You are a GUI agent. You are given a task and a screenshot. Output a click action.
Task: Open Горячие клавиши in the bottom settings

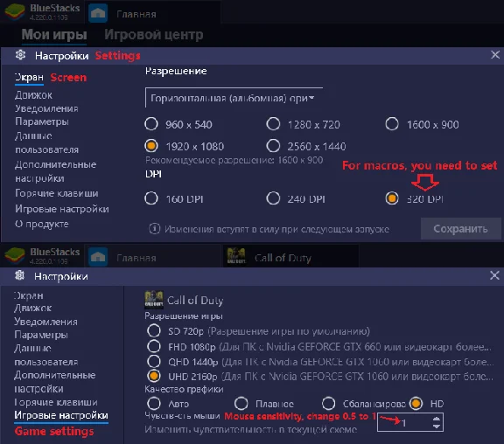(56, 402)
